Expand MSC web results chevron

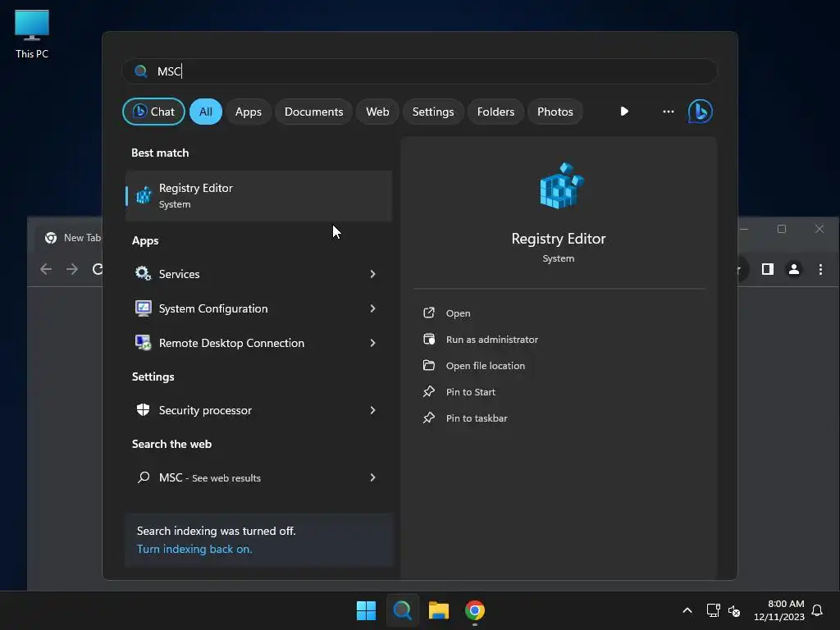[x=373, y=477]
